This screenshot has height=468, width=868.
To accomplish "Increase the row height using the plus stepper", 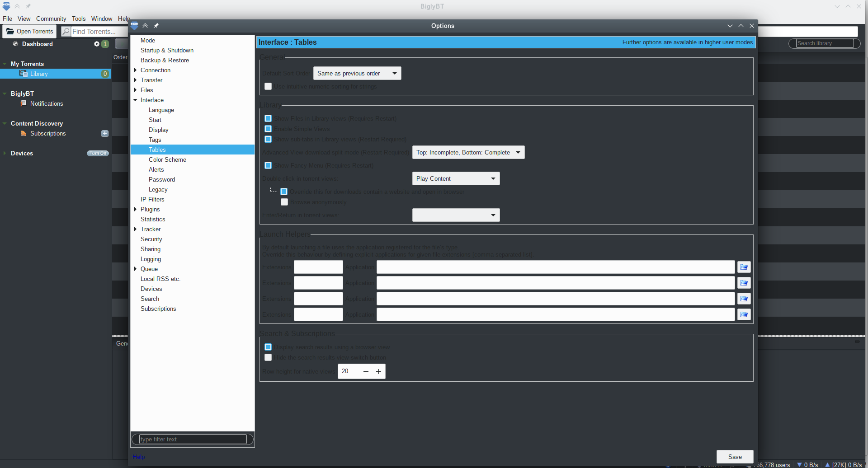I will click(378, 371).
